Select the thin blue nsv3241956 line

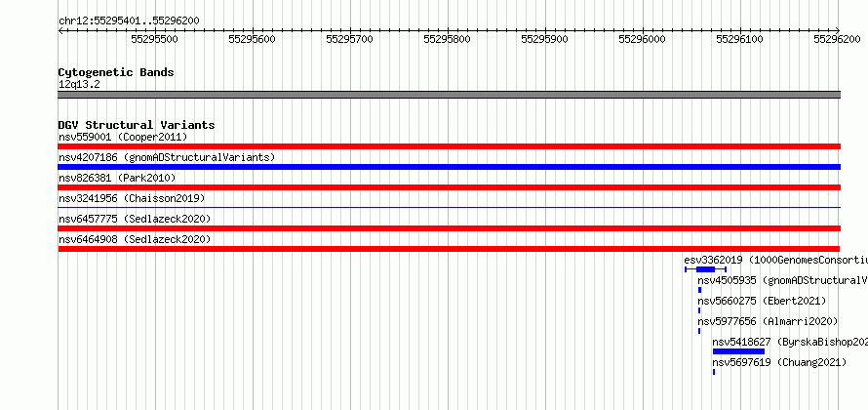(x=450, y=208)
